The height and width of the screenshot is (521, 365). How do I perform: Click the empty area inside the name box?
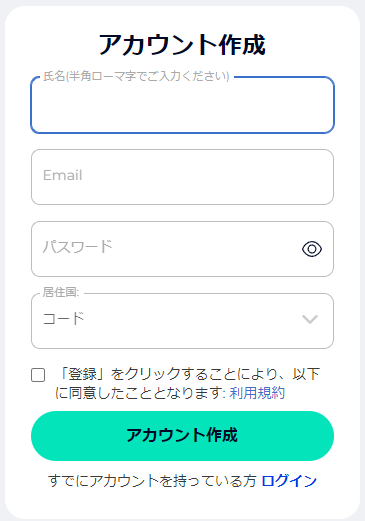(x=182, y=107)
